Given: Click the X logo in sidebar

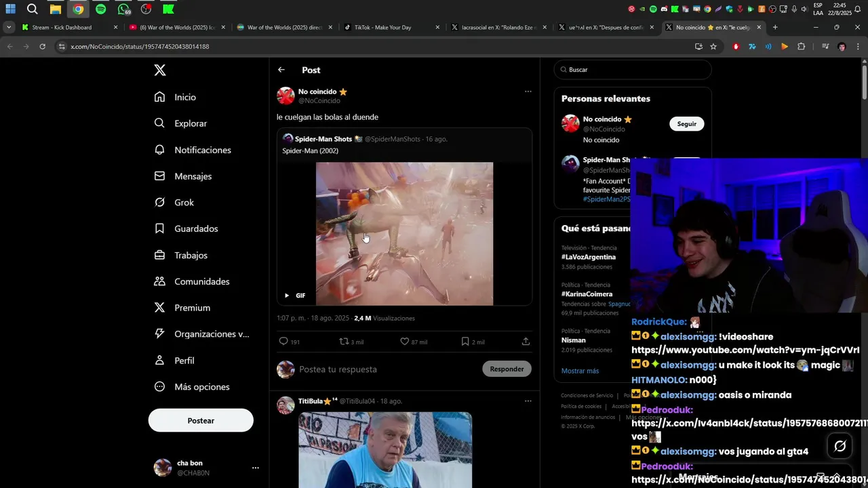Looking at the screenshot, I should pyautogui.click(x=159, y=70).
